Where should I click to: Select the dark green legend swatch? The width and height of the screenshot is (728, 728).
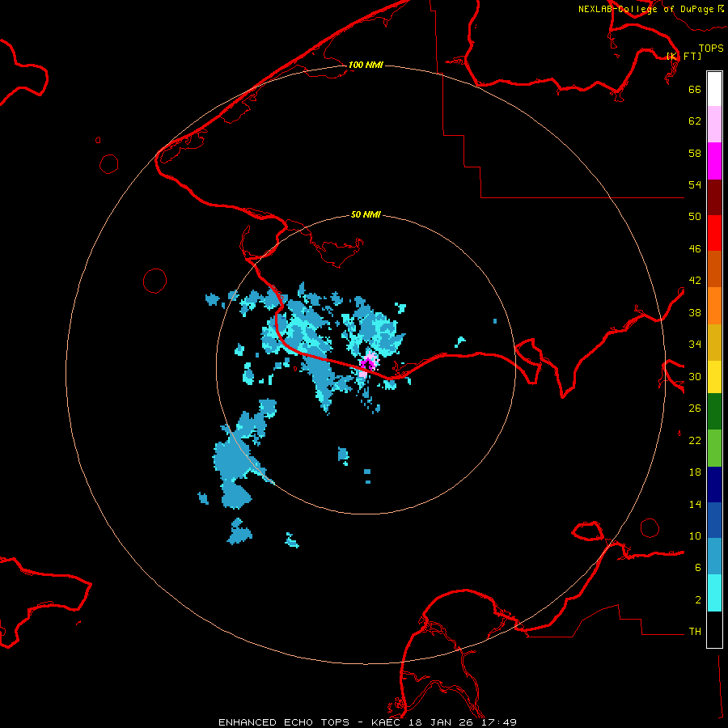(x=714, y=412)
